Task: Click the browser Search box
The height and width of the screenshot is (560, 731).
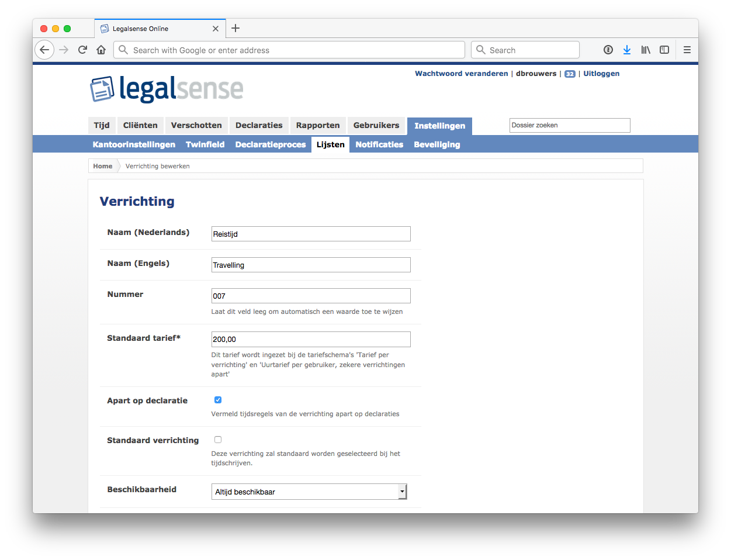Action: coord(525,50)
